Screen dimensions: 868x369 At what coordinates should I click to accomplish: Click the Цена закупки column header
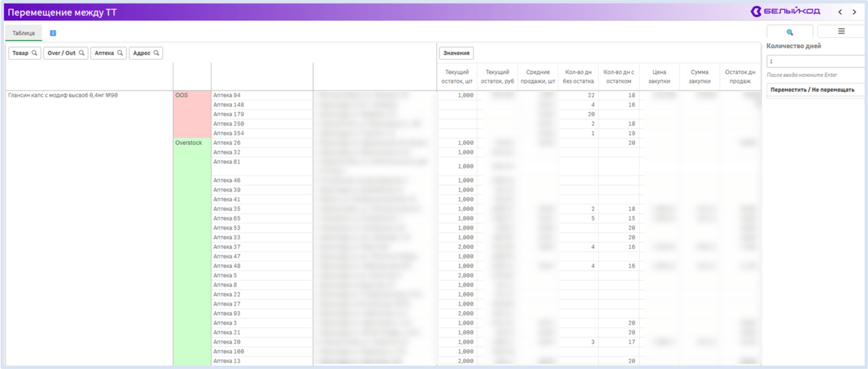659,77
